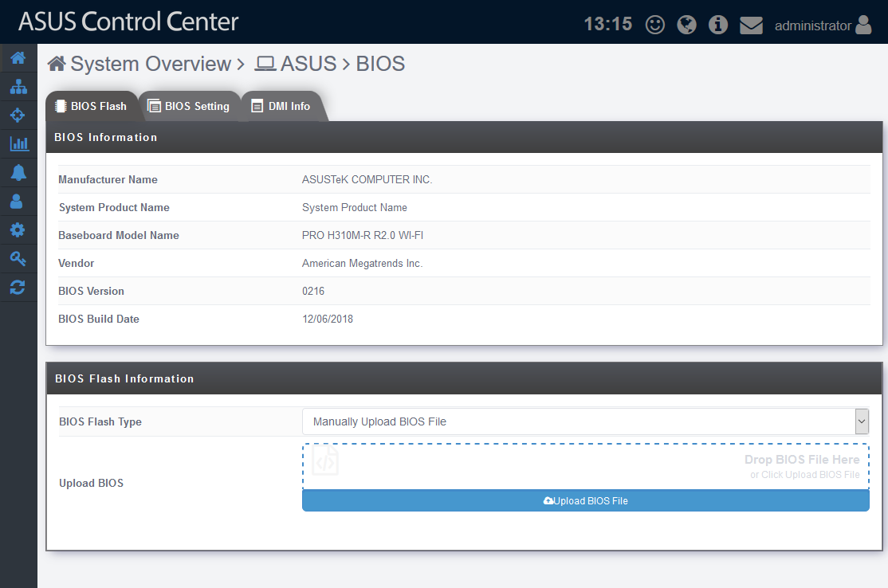Click the BIOS Flash Type label
Image resolution: width=888 pixels, height=588 pixels.
[x=100, y=421]
